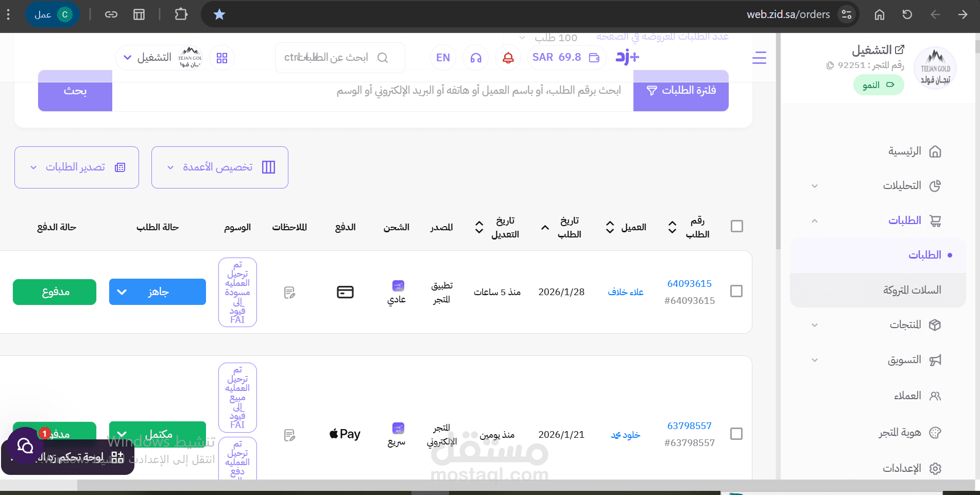Click the settings gear beside الإعدادات
Screen dimensions: 980x495
tap(935, 468)
